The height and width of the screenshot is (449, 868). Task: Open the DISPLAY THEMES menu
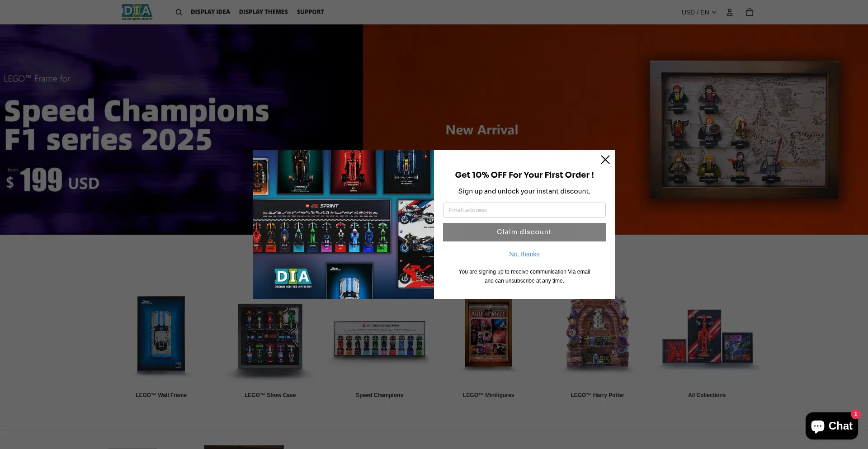pyautogui.click(x=263, y=12)
